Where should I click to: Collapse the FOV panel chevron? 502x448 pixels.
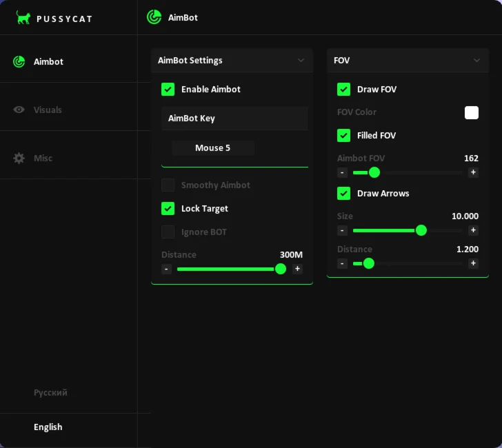click(x=476, y=61)
